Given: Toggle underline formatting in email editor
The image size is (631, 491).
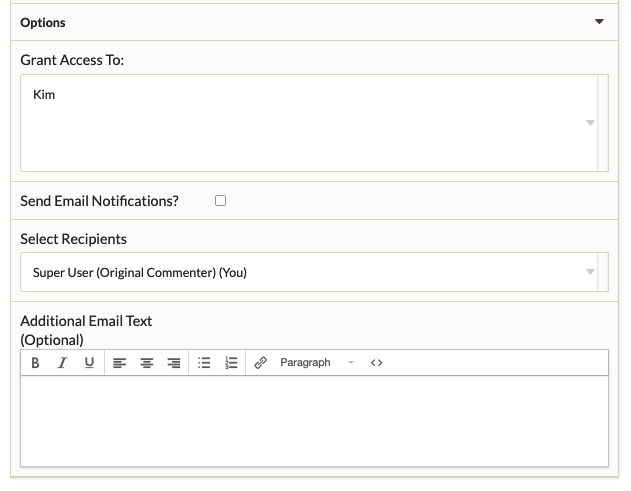Looking at the screenshot, I should [x=89, y=363].
